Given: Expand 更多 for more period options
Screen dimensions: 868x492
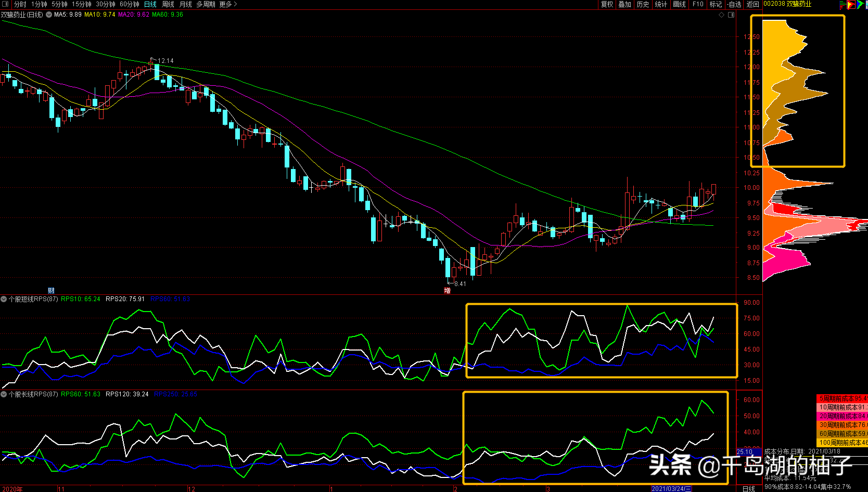Looking at the screenshot, I should (228, 4).
